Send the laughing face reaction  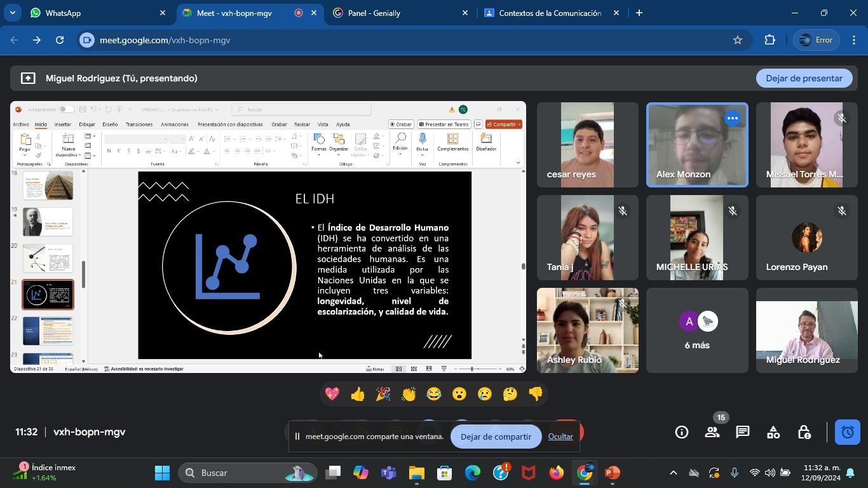coord(434,394)
